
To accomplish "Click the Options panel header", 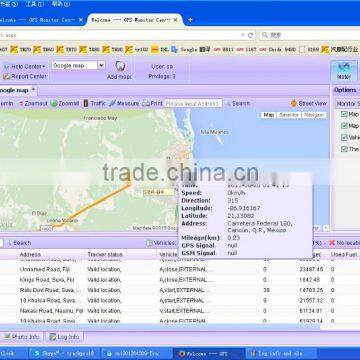I will [x=346, y=90].
